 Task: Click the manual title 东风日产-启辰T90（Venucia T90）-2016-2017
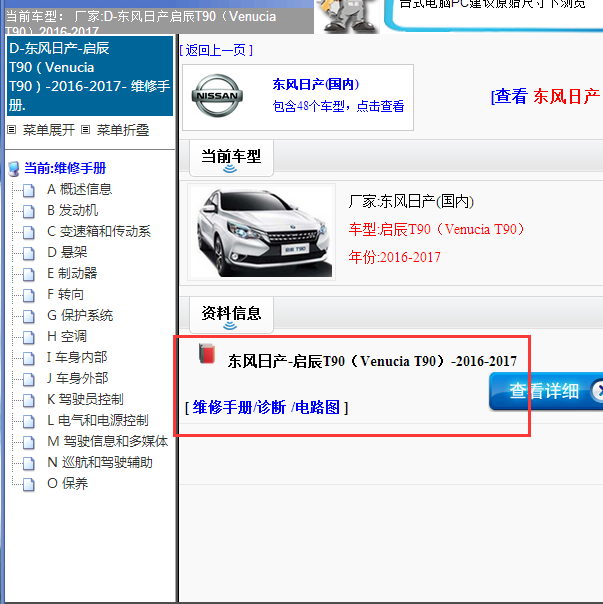[x=372, y=361]
